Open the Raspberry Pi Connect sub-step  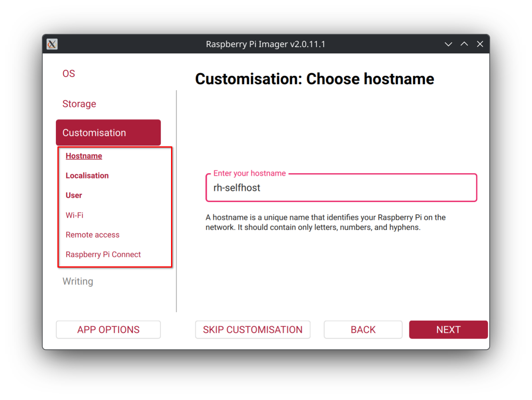pos(103,254)
